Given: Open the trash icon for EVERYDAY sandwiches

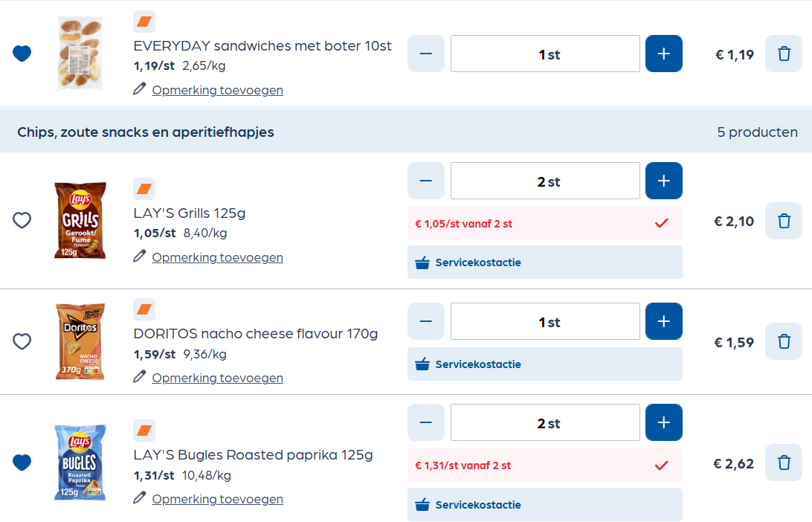Looking at the screenshot, I should [x=783, y=53].
